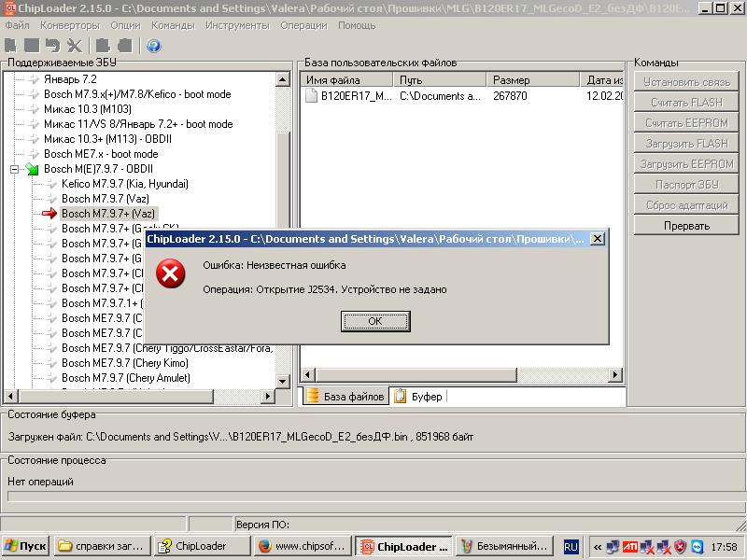
Task: Expand hidden system tray icons
Action: (596, 546)
